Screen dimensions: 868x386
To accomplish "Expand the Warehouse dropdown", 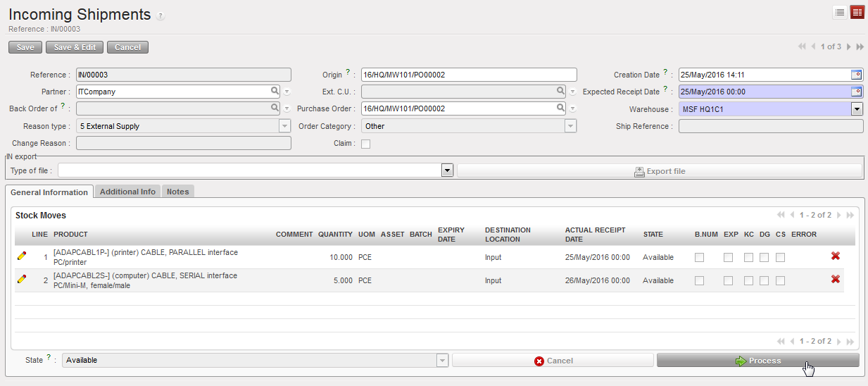I will point(857,109).
